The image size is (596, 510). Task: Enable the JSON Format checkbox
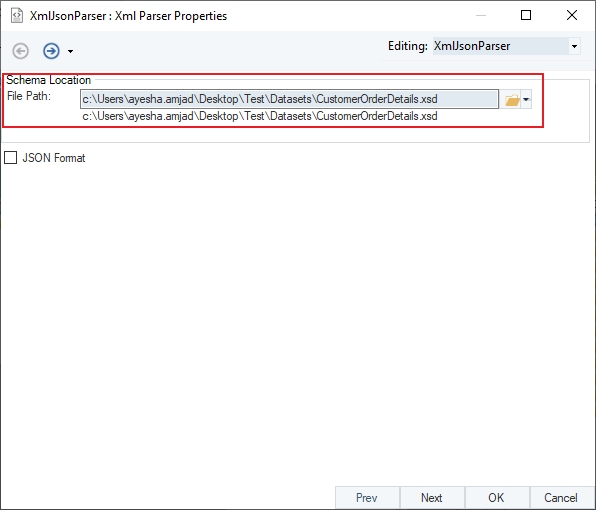11,158
